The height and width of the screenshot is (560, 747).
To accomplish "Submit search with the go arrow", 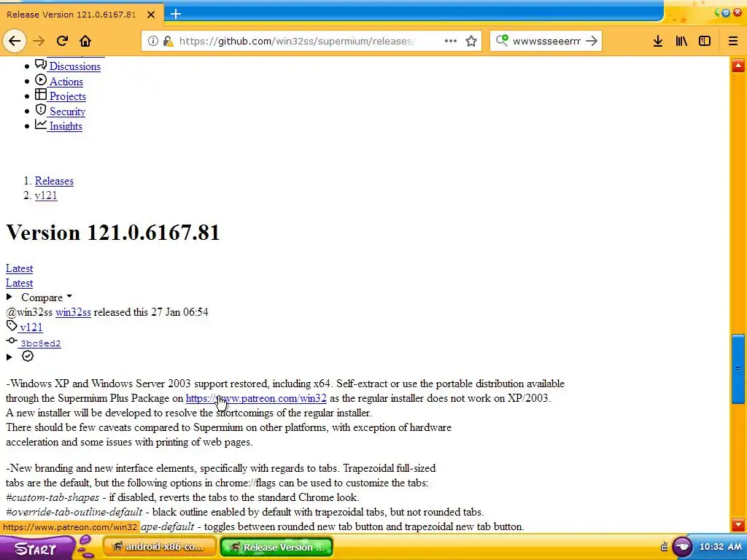I will 591,41.
